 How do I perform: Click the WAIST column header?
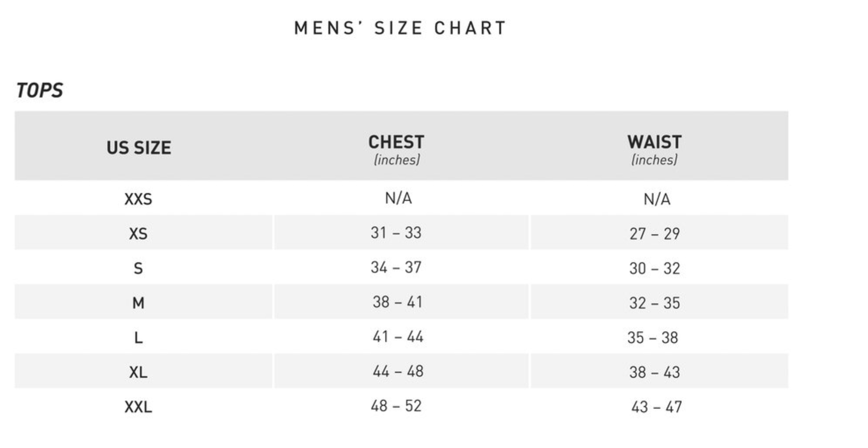pyautogui.click(x=654, y=143)
